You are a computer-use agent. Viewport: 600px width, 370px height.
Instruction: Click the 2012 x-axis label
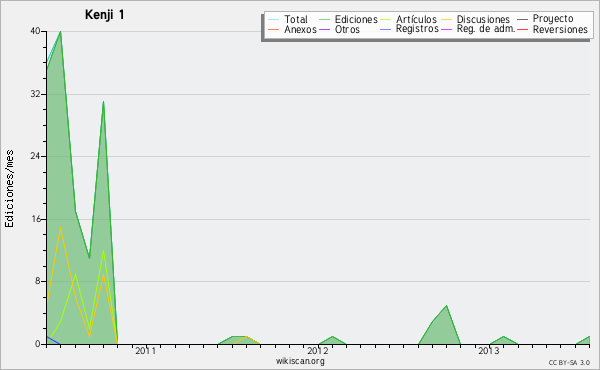[x=318, y=351]
